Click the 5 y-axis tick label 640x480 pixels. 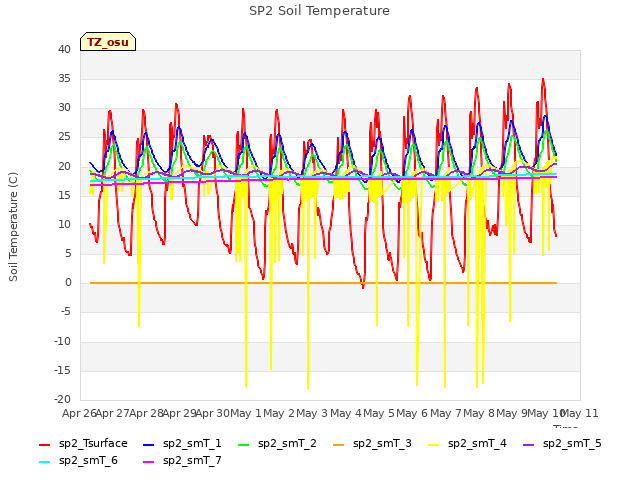click(x=68, y=254)
